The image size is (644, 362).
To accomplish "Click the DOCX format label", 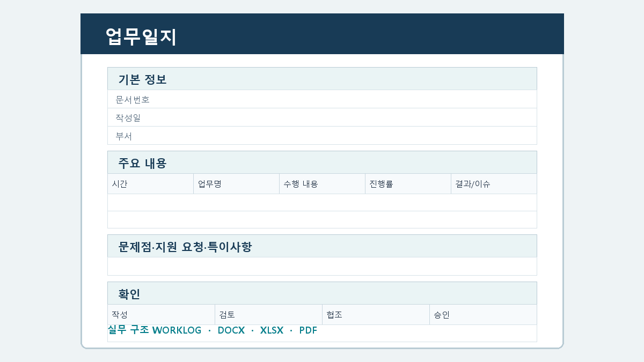I will coord(231,330).
